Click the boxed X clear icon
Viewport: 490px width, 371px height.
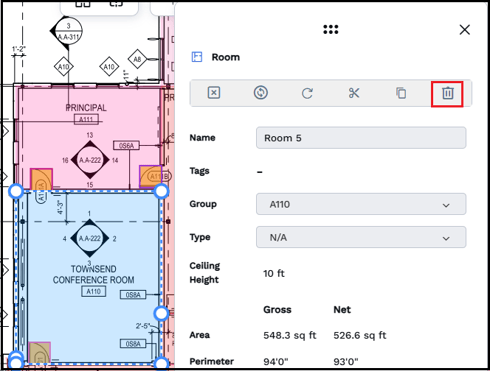(x=214, y=93)
